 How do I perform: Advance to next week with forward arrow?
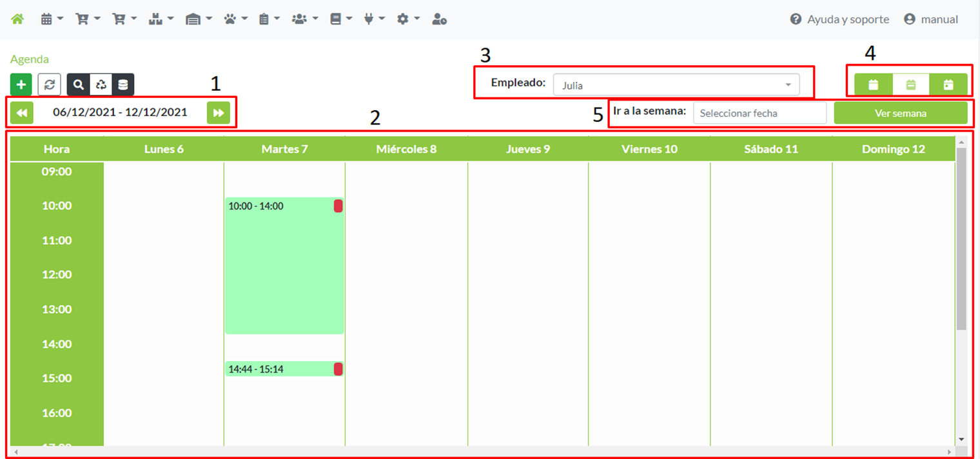(218, 113)
